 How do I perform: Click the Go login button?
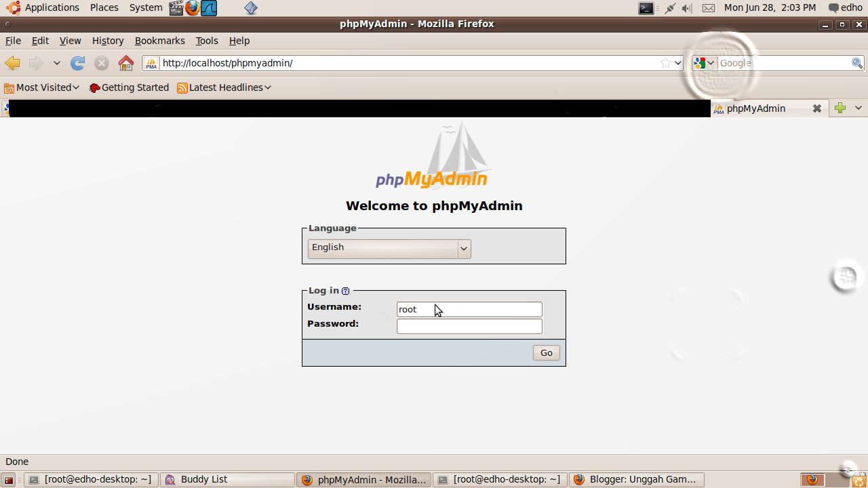pos(547,352)
